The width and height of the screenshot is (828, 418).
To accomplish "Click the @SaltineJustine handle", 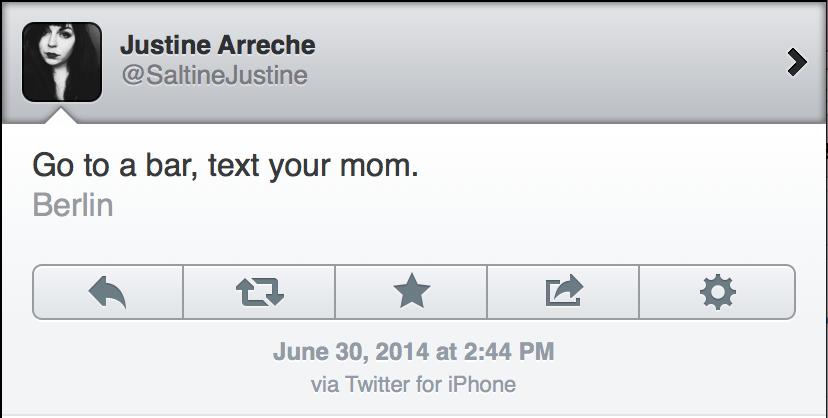I will coord(214,76).
